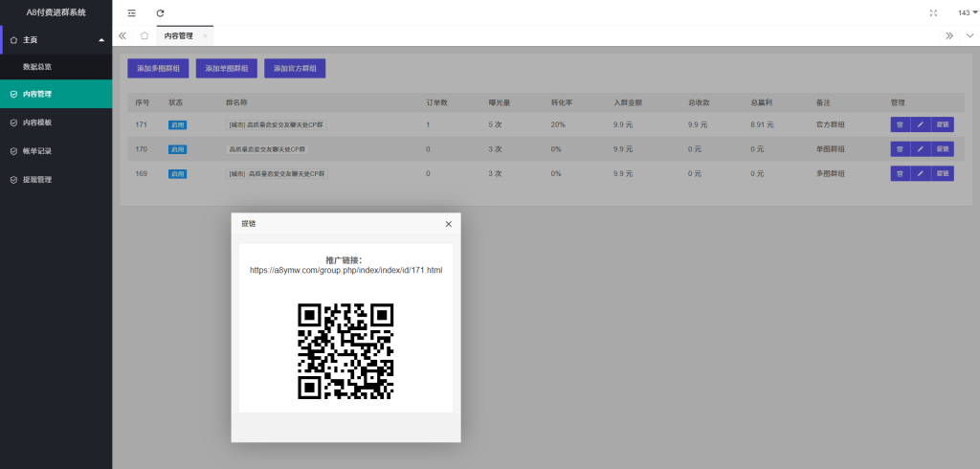The image size is (980, 469).
Task: Open the home icon tab
Action: tap(145, 35)
